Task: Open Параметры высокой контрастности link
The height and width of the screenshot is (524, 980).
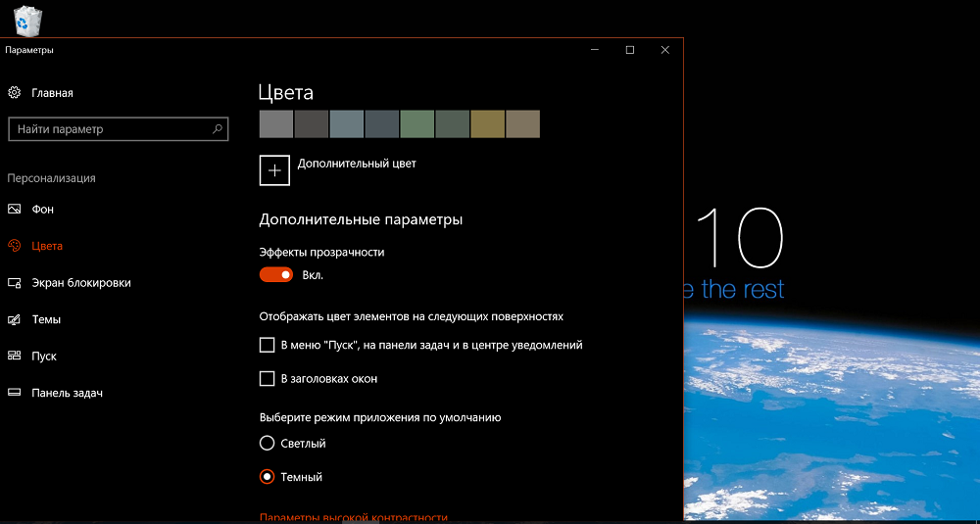Action: 353,518
